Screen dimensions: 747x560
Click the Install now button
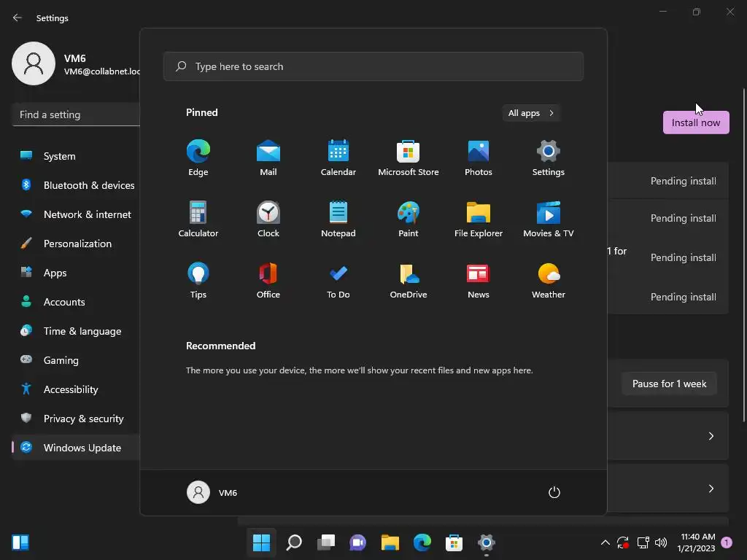[x=695, y=122]
